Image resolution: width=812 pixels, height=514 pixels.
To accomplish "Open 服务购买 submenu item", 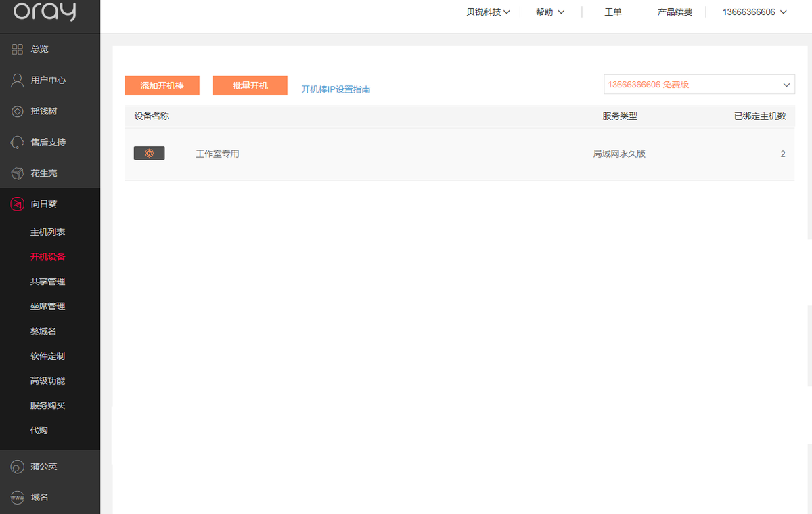I will click(48, 406).
